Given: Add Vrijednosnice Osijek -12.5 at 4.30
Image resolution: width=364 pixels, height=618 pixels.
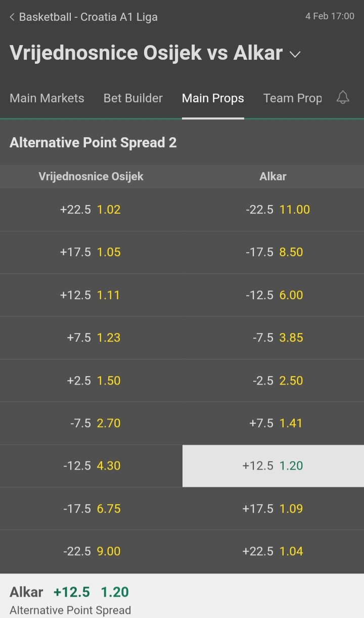Looking at the screenshot, I should (x=91, y=466).
